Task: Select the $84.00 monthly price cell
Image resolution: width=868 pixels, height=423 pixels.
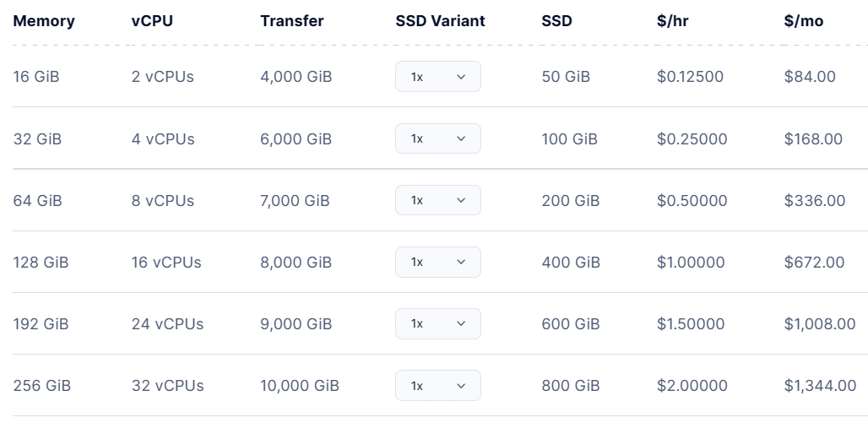Action: pyautogui.click(x=809, y=77)
